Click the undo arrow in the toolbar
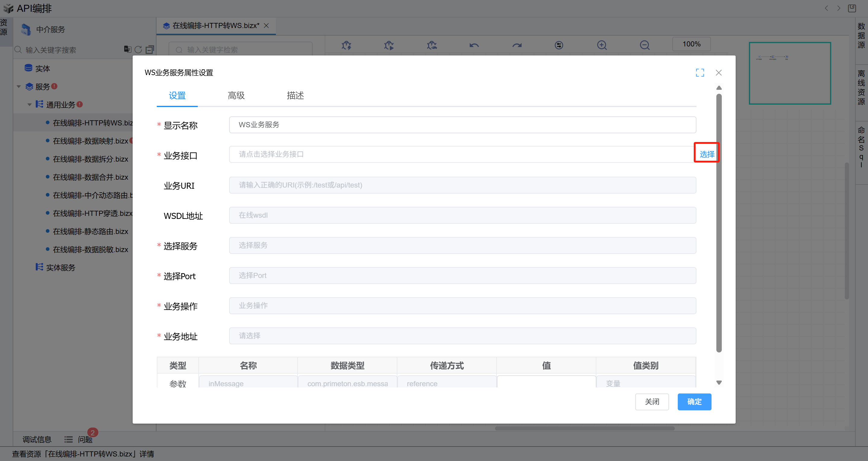868x461 pixels. [474, 45]
